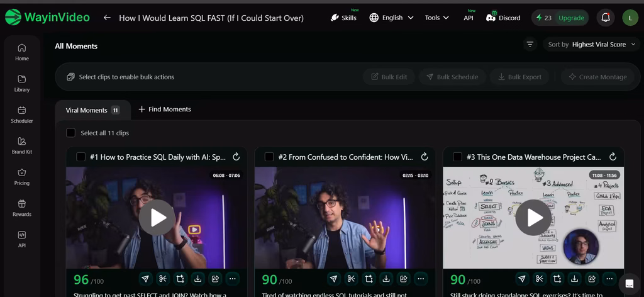
Task: Open the English language dropdown
Action: pyautogui.click(x=391, y=18)
